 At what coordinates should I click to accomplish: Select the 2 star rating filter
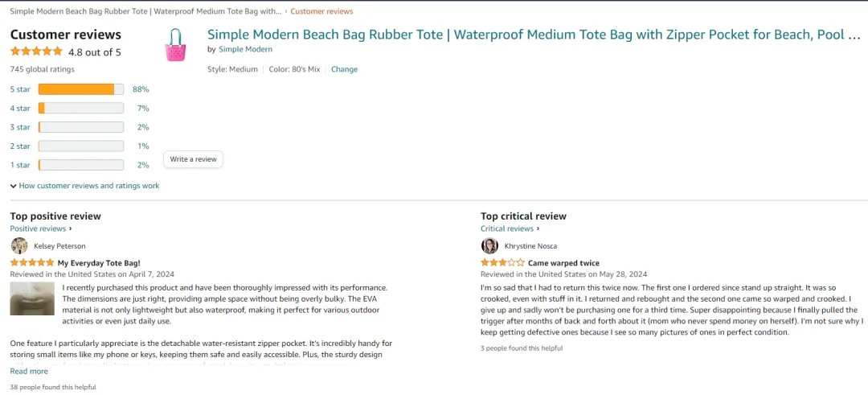(x=20, y=146)
